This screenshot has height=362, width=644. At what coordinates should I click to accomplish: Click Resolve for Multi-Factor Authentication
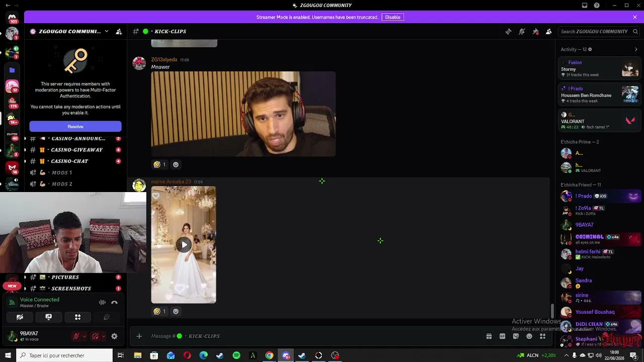tap(75, 126)
